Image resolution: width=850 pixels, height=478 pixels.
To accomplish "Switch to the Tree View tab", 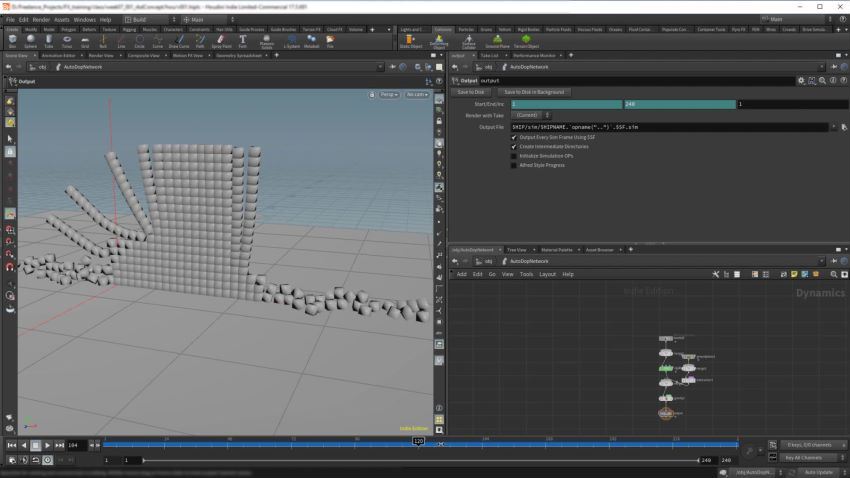I will 516,250.
